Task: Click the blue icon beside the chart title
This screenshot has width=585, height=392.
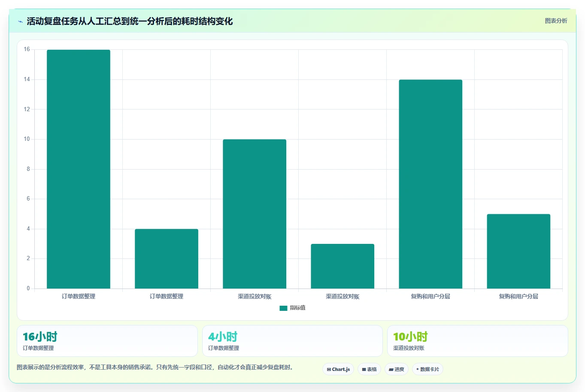Action: [x=20, y=21]
